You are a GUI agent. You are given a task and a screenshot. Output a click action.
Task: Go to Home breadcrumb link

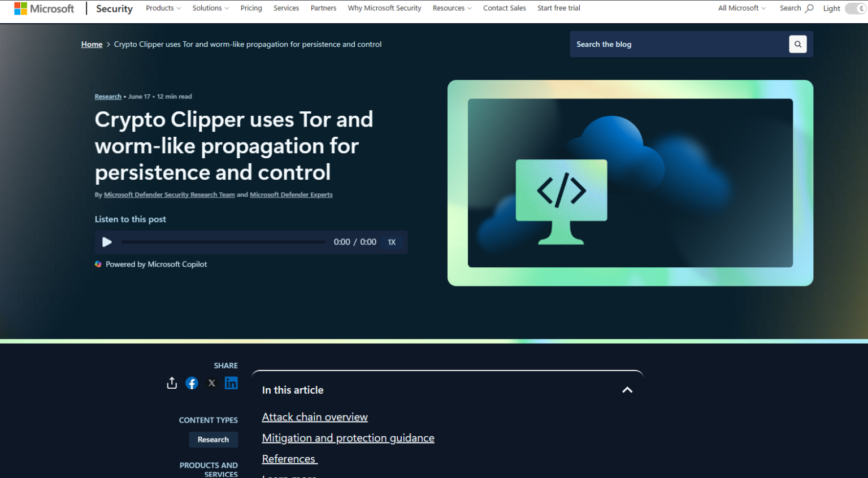[92, 44]
